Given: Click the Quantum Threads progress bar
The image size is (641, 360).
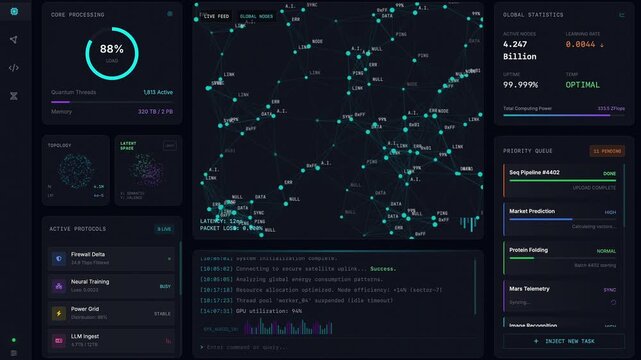Looking at the screenshot, I should [x=112, y=102].
